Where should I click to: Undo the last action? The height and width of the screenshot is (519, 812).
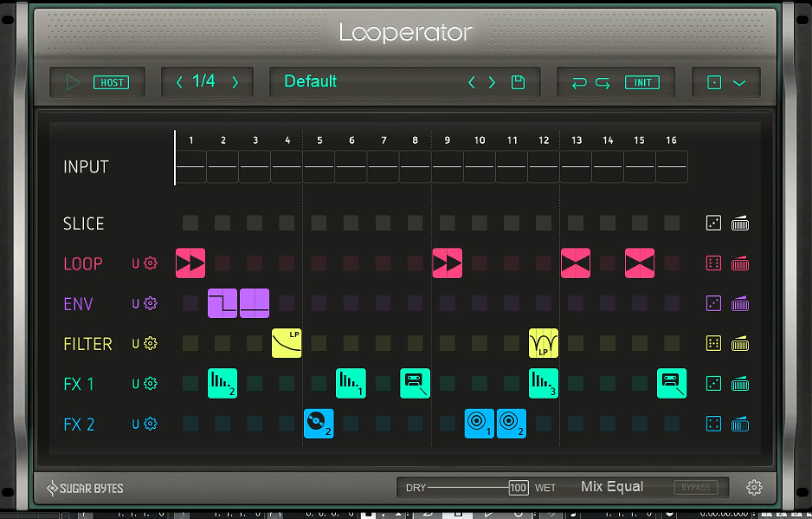click(x=579, y=83)
